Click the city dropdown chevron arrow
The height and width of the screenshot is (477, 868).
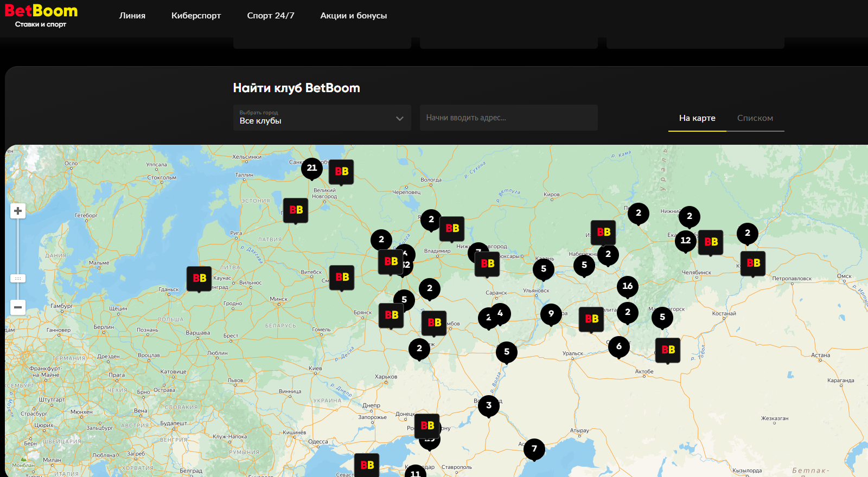click(x=400, y=119)
